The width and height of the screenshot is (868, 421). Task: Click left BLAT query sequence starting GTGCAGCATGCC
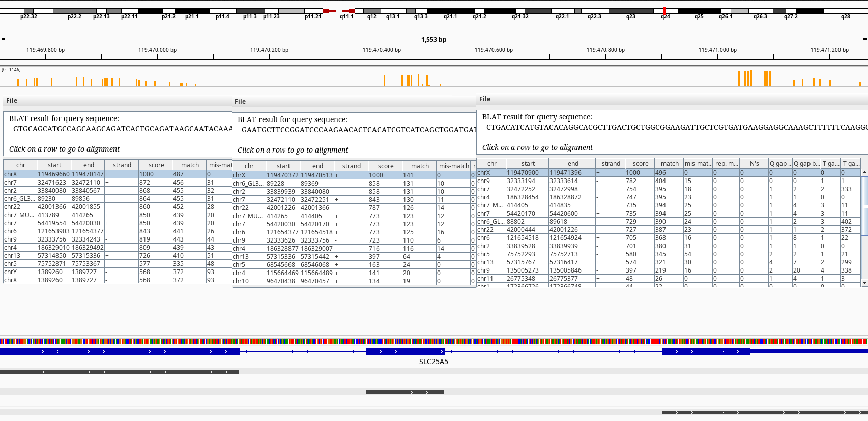point(122,129)
